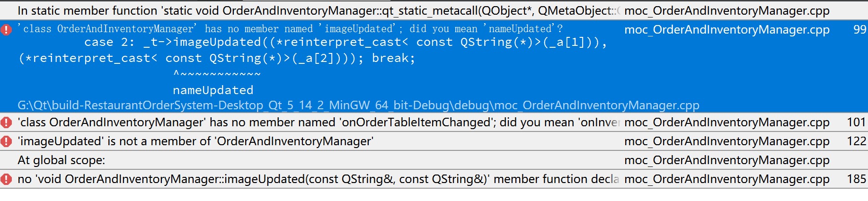Select the 'no void imageUpdated member function' error
Image resolution: width=868 pixels, height=201 pixels.
pyautogui.click(x=434, y=179)
